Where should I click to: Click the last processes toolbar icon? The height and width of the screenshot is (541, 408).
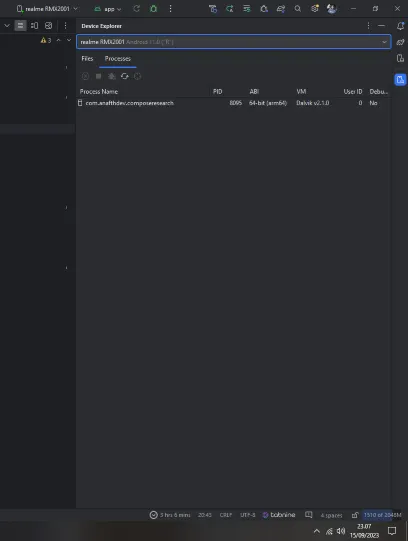pos(138,76)
